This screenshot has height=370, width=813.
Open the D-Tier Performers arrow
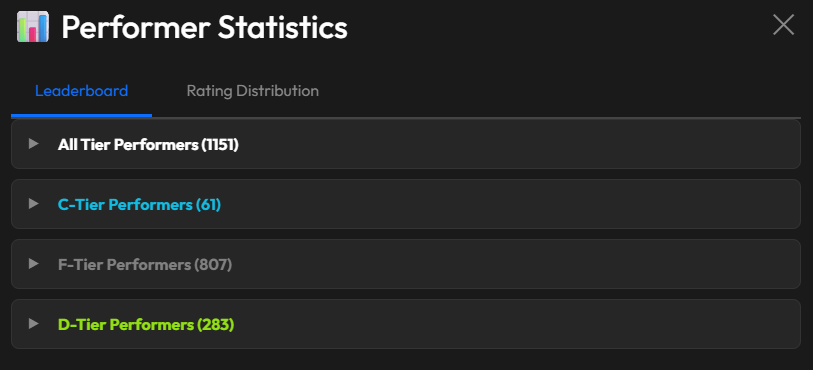point(34,324)
